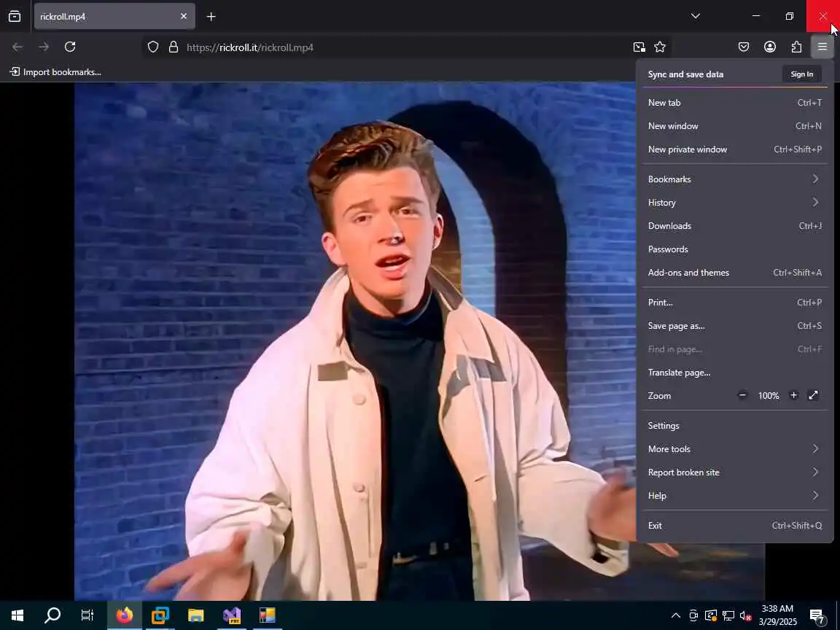The width and height of the screenshot is (840, 630).
Task: Increase zoom with plus button
Action: (x=794, y=395)
